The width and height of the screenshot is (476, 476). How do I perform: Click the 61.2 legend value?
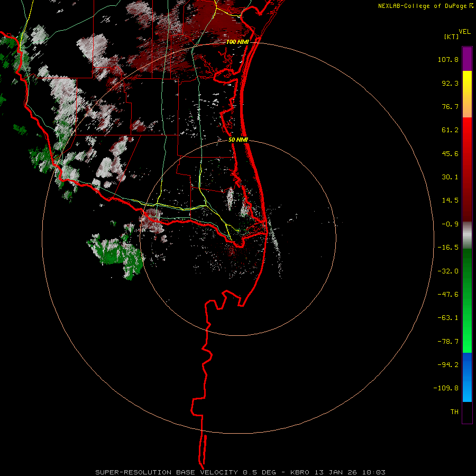click(450, 130)
